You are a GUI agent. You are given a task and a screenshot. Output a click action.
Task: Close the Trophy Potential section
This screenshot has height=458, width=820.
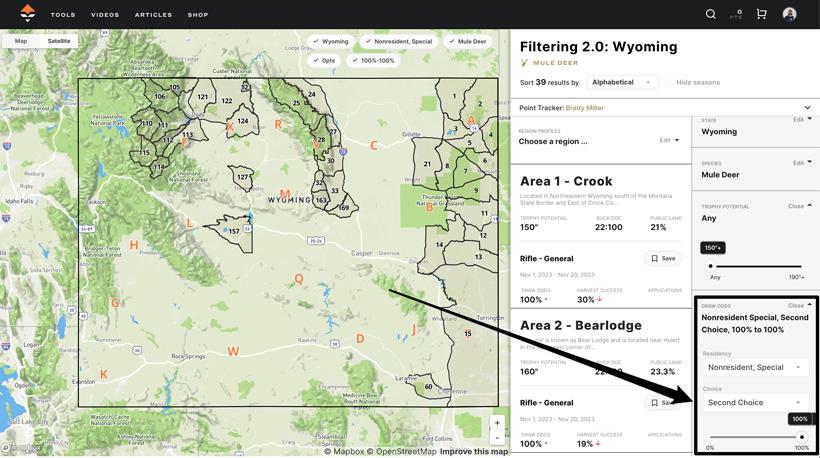(800, 206)
